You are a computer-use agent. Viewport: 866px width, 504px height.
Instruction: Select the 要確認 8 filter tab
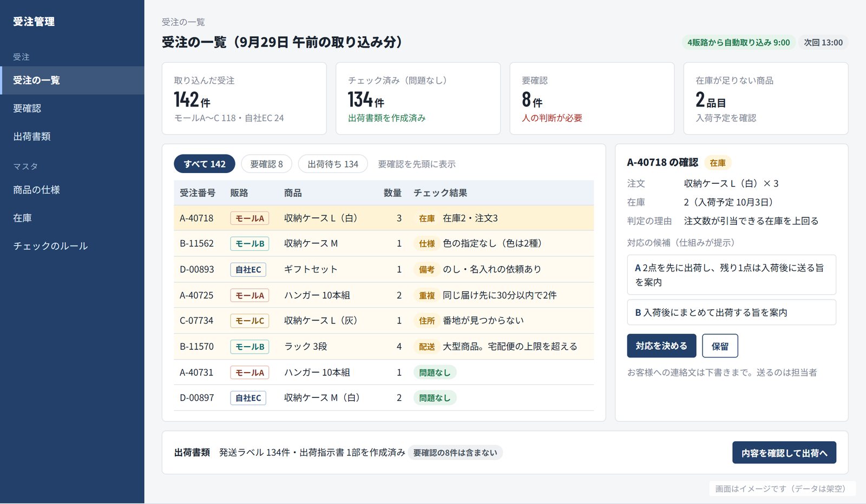(x=266, y=164)
